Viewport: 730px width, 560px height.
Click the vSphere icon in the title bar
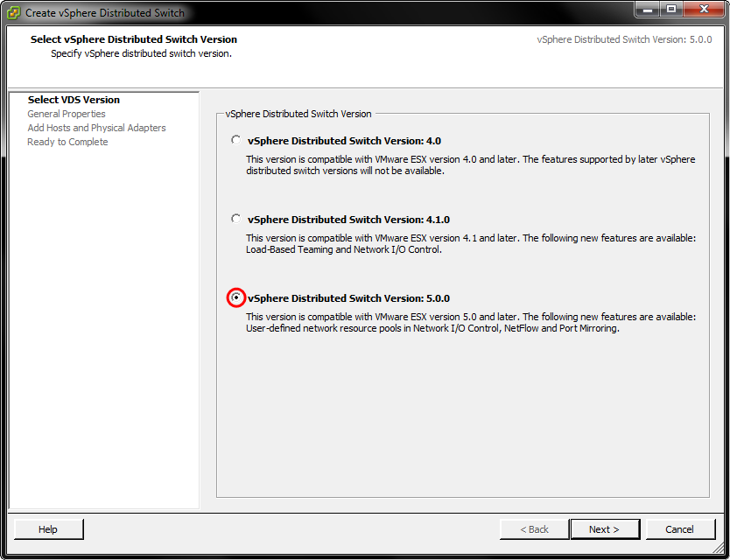coord(14,12)
